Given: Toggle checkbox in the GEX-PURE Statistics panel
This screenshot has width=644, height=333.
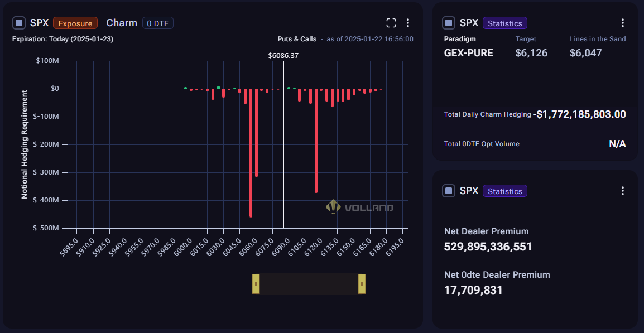Looking at the screenshot, I should coord(449,23).
